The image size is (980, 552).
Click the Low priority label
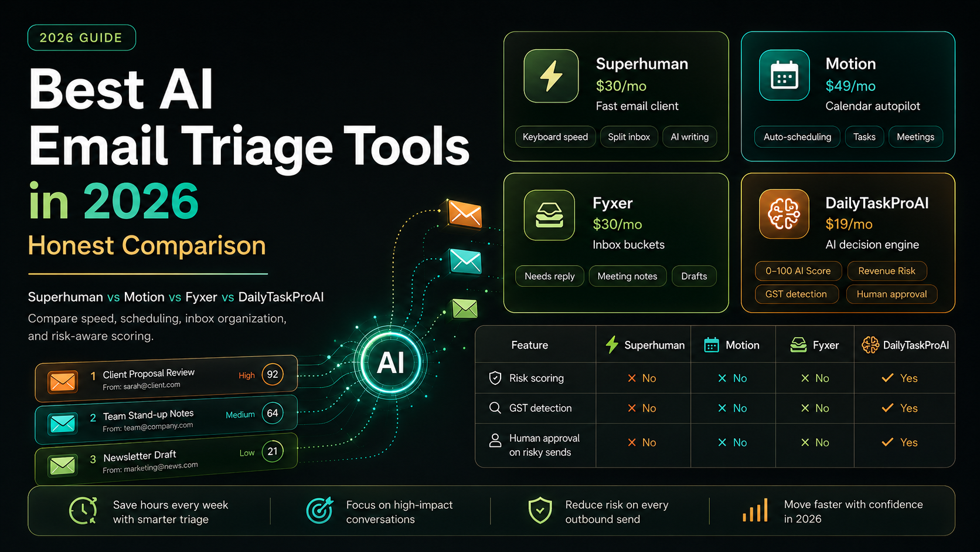[247, 453]
